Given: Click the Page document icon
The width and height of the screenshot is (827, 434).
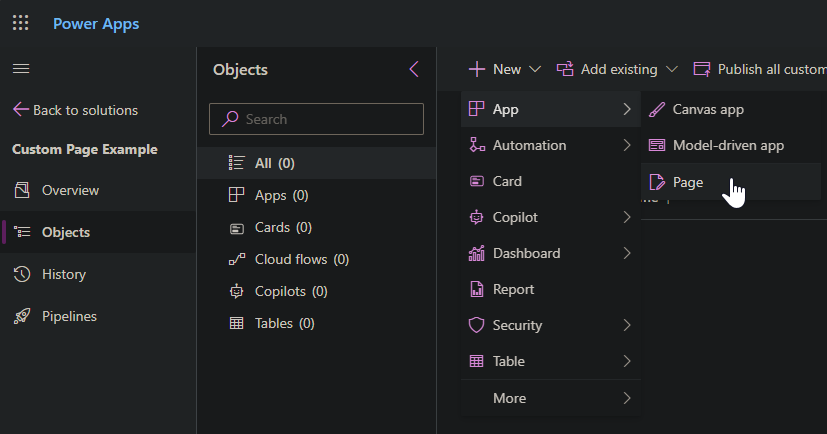Looking at the screenshot, I should coord(657,182).
